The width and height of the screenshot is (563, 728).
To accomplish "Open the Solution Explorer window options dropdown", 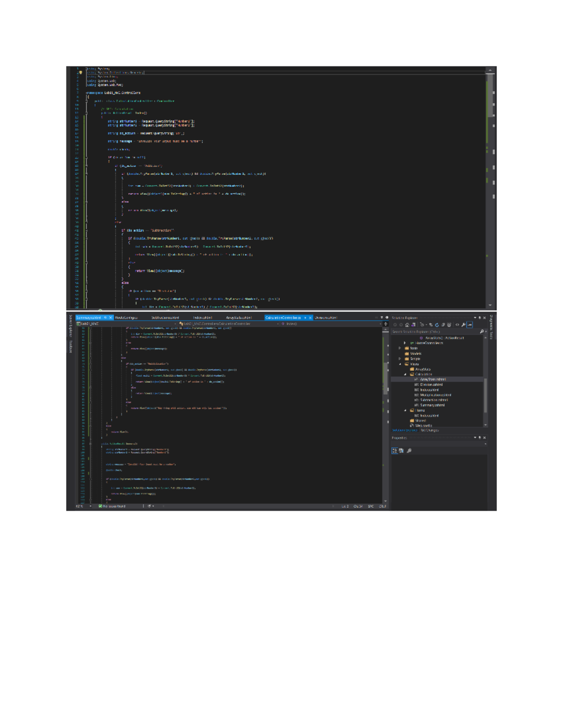I will [475, 318].
